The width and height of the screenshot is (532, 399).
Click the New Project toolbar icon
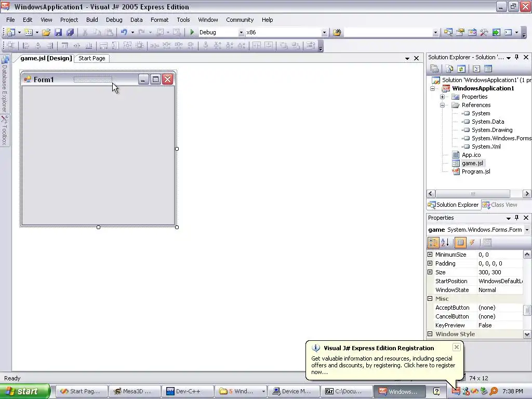click(11, 32)
